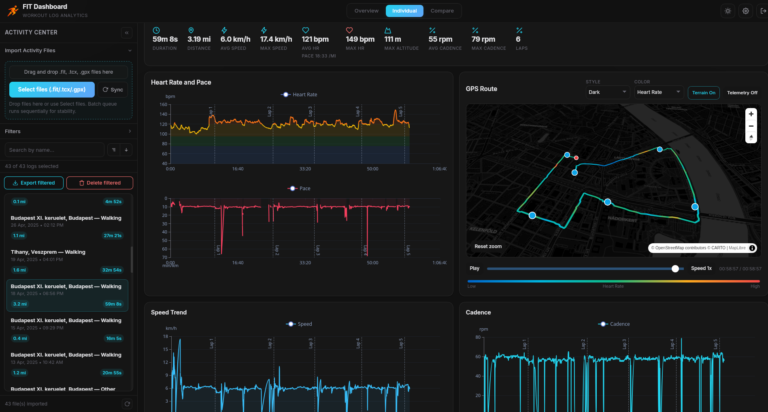Toggle Telemetry Off button
Image resolution: width=768 pixels, height=412 pixels.
(741, 92)
